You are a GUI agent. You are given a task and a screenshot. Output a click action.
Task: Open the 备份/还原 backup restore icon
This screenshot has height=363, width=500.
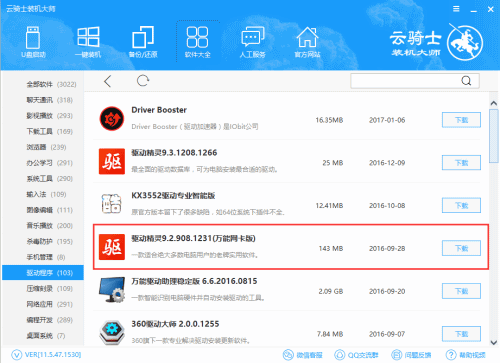click(143, 42)
